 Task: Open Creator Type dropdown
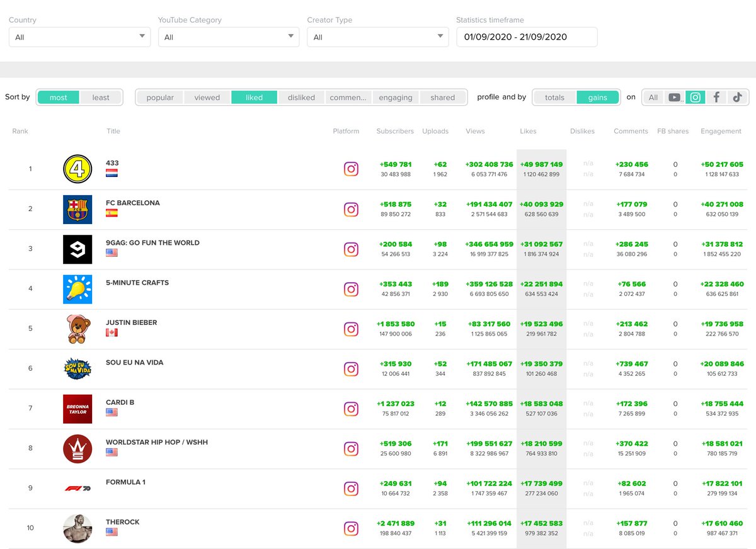378,37
